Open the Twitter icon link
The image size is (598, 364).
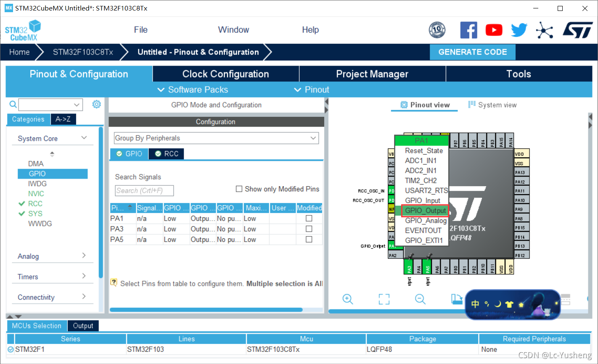click(x=519, y=30)
